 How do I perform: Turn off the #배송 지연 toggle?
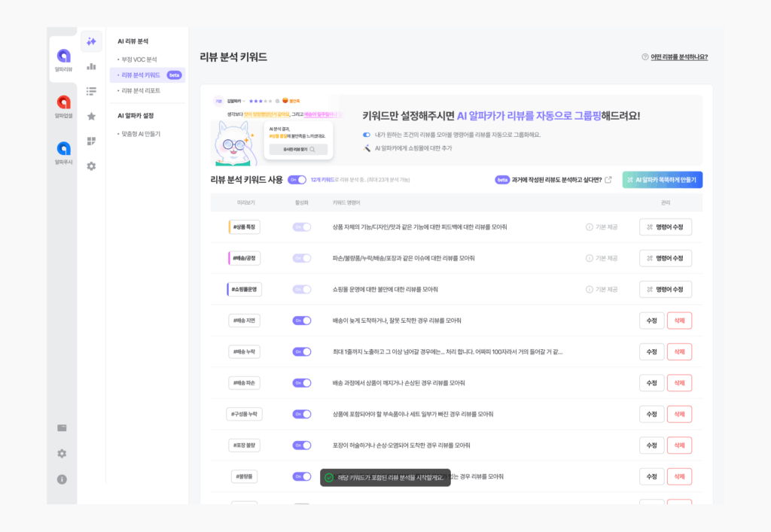click(300, 320)
